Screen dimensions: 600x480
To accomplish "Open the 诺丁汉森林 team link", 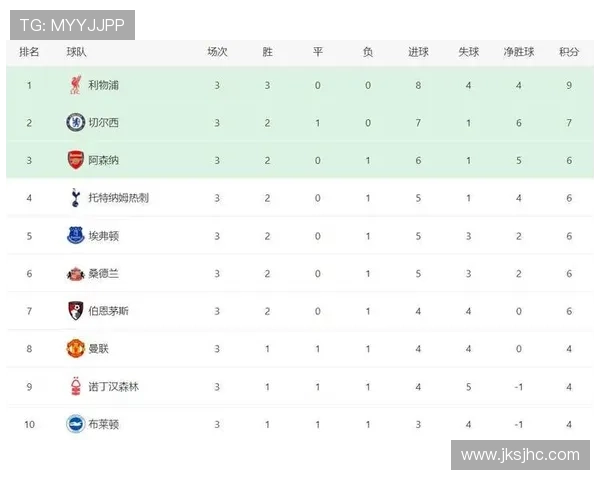I will (x=113, y=386).
